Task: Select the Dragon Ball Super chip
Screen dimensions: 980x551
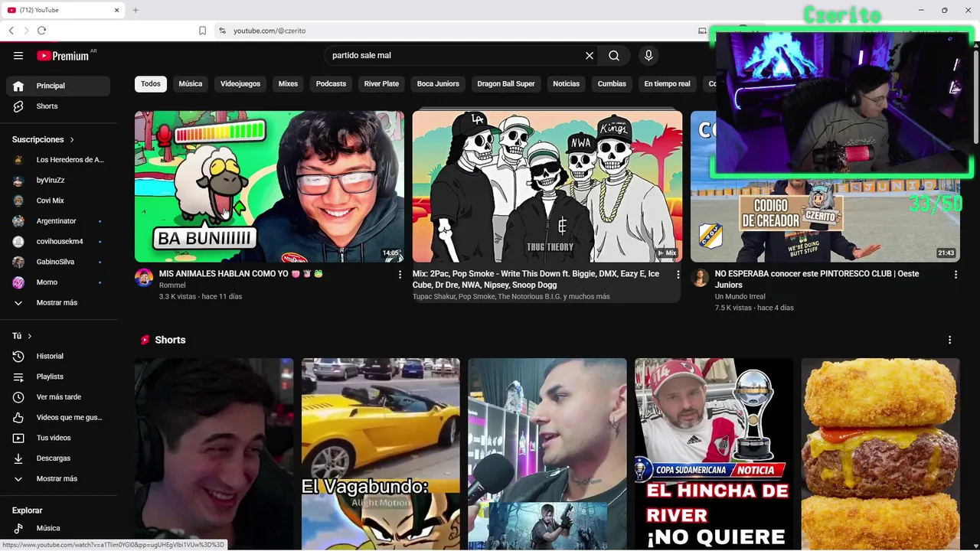Action: [x=506, y=83]
